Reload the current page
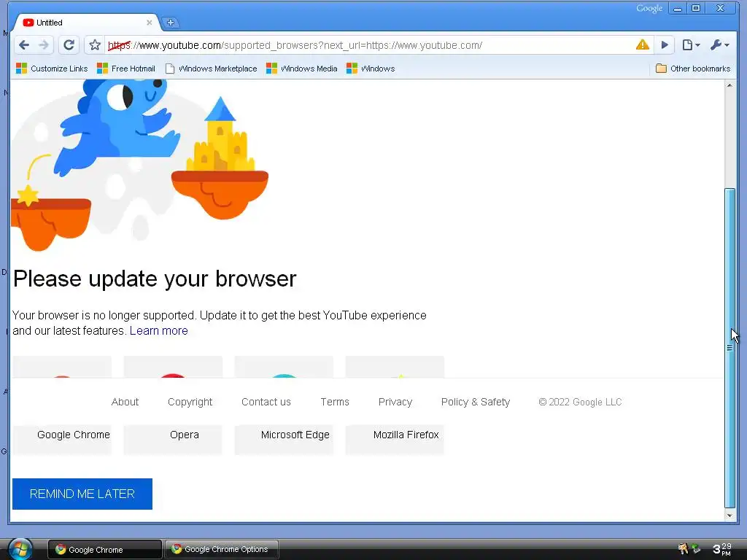Screen dimensions: 747x560 click(69, 45)
